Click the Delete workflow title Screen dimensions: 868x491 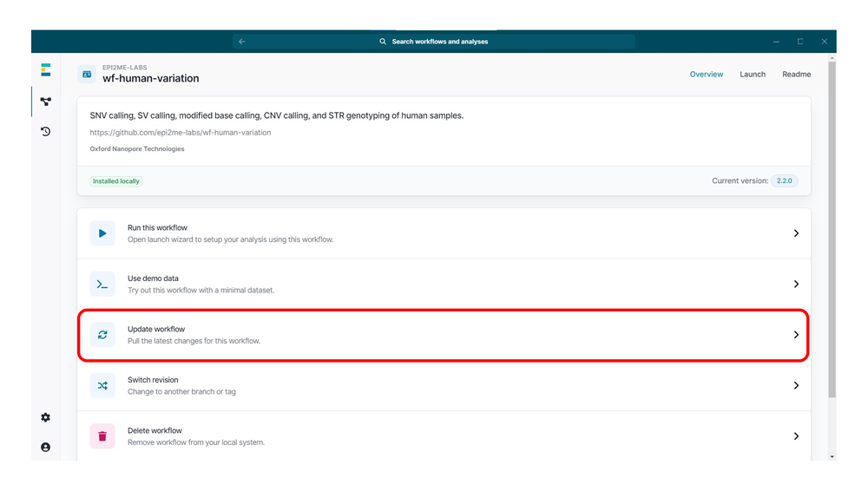(x=155, y=430)
